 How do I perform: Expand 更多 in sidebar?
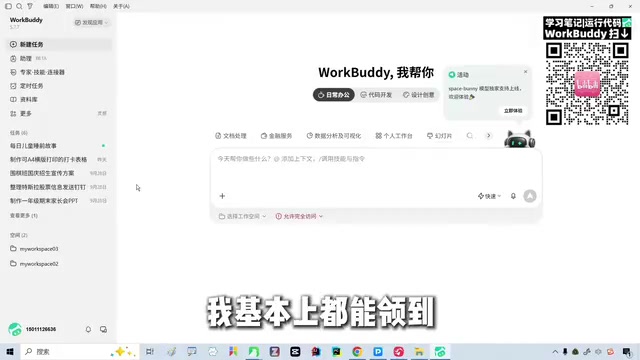pos(59,113)
